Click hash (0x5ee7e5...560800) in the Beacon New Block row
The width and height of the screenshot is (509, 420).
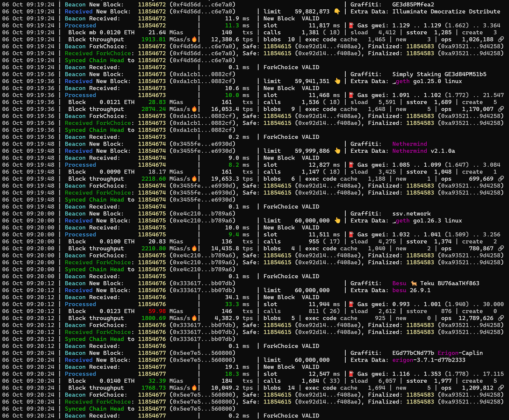202,353
